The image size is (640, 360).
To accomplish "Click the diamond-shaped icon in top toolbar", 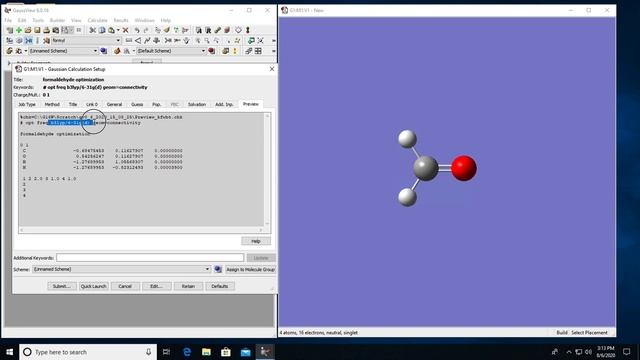I will pos(238,30).
